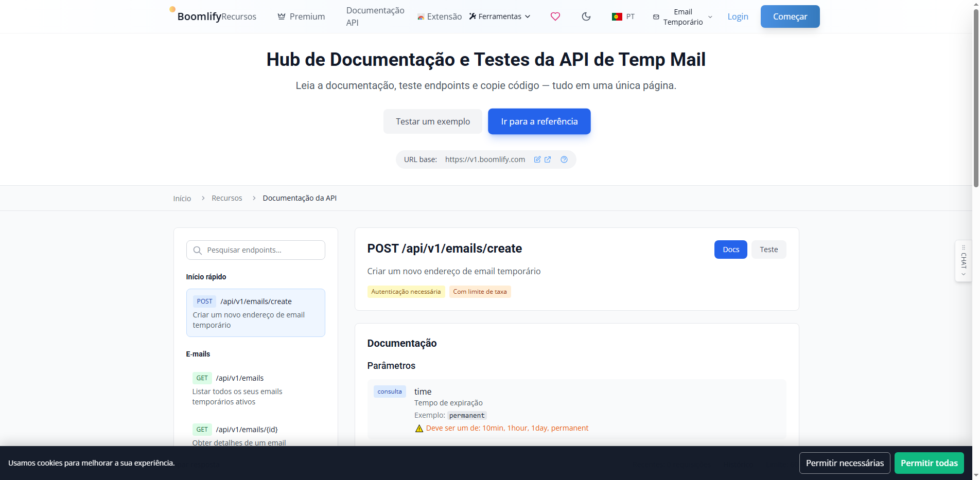This screenshot has height=480, width=980.
Task: Toggle dark mode with the moon icon
Action: click(586, 16)
